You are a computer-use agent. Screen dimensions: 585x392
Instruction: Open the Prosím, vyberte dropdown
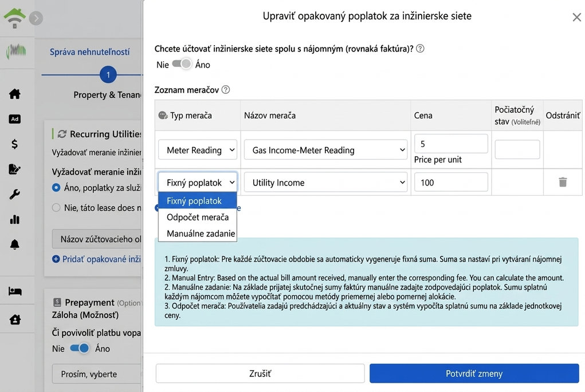(x=96, y=374)
